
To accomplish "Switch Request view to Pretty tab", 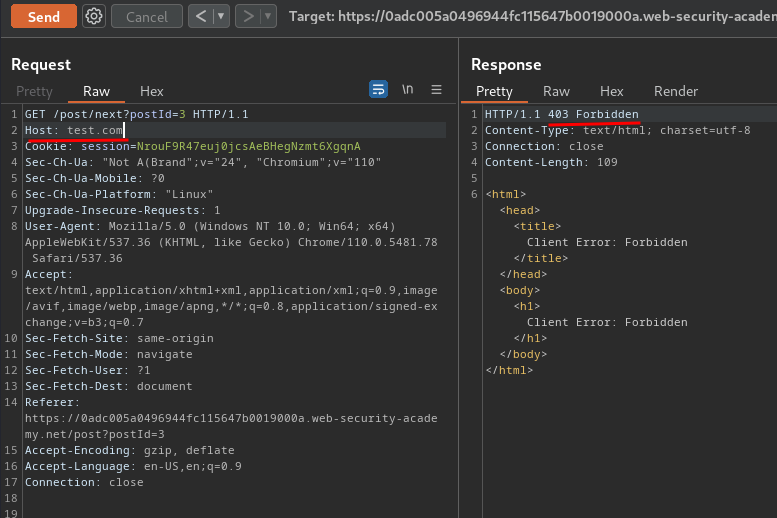I will [x=34, y=91].
